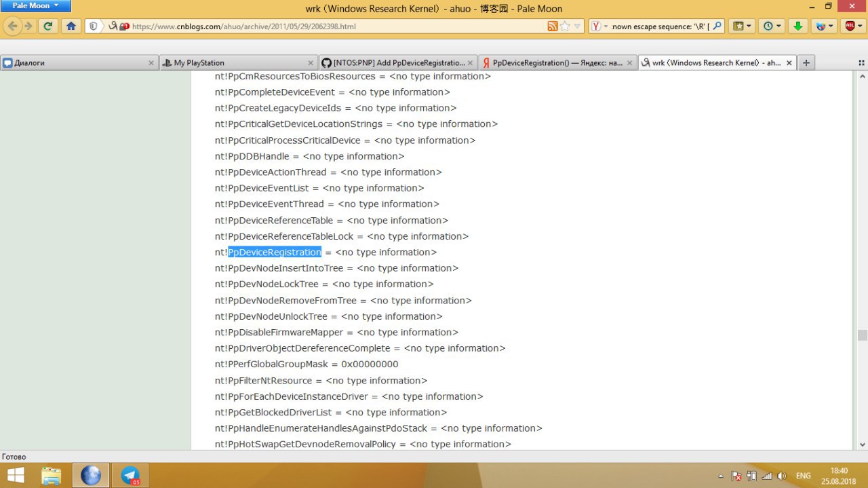Click highlighted PpDeviceRegistration text
The height and width of the screenshot is (488, 868).
275,252
